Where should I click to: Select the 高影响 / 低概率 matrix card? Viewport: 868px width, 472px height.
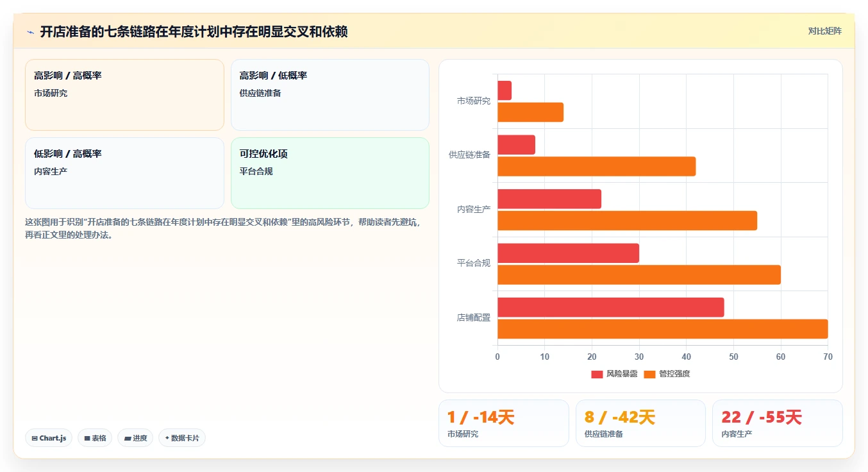[x=330, y=95]
